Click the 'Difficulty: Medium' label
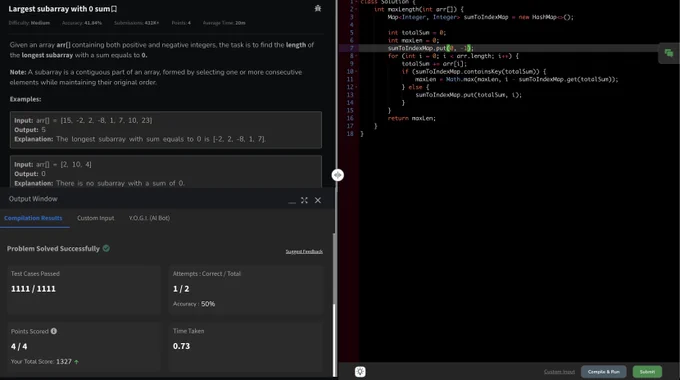 coord(29,23)
